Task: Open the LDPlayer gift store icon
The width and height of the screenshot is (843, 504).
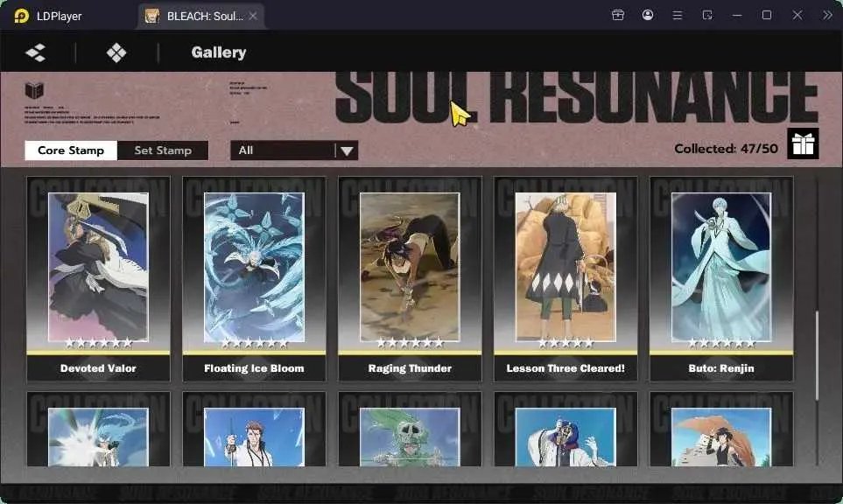Action: coord(618,15)
